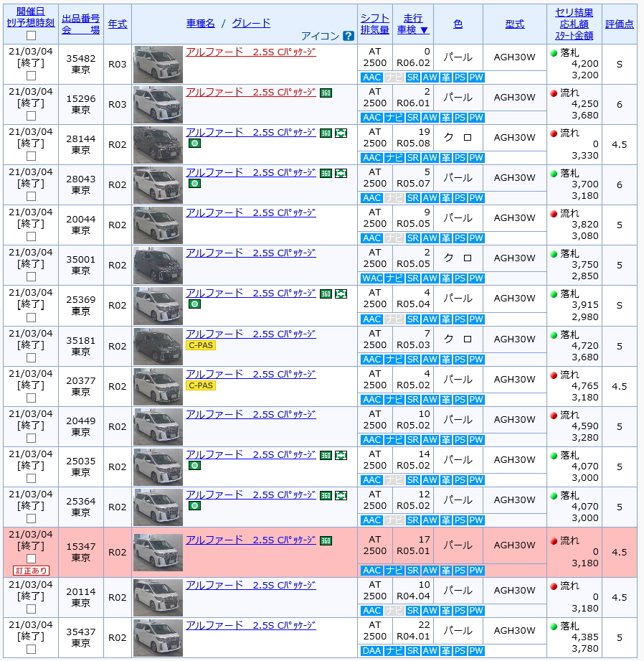The image size is (644, 661).
Task: Open the アイコン help question-mark icon
Action: click(x=349, y=36)
